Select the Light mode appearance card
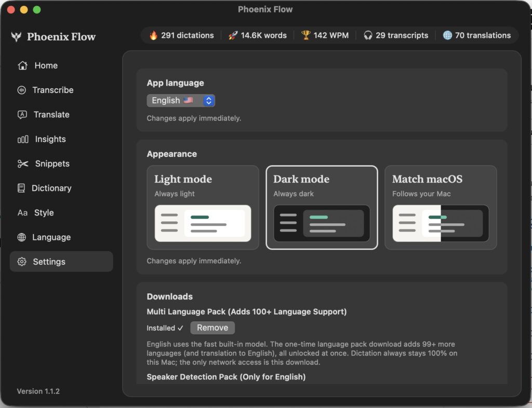532x408 pixels. [203, 208]
